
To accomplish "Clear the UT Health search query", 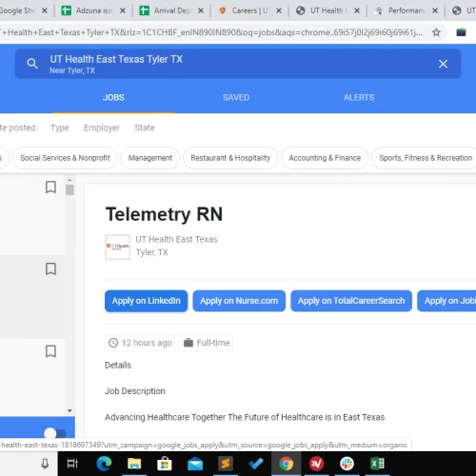I will [443, 64].
